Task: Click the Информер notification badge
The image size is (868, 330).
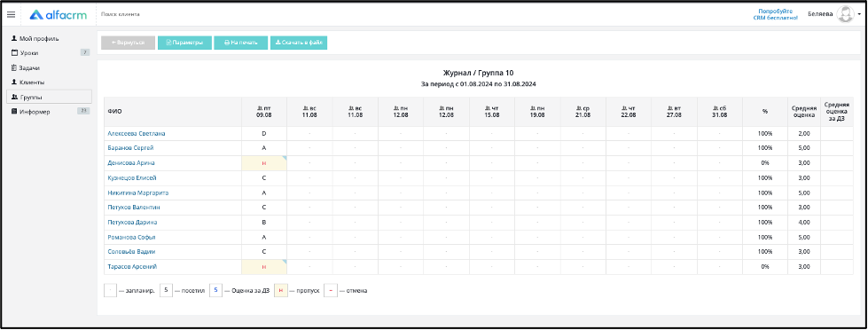Action: pos(83,111)
